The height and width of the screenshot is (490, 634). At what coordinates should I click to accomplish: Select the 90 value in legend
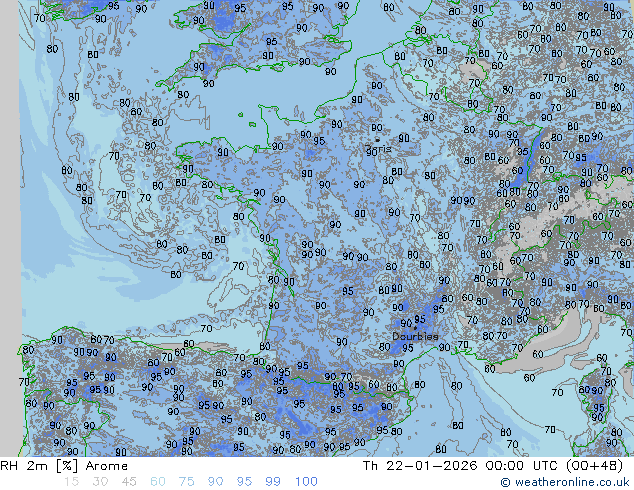[216, 482]
